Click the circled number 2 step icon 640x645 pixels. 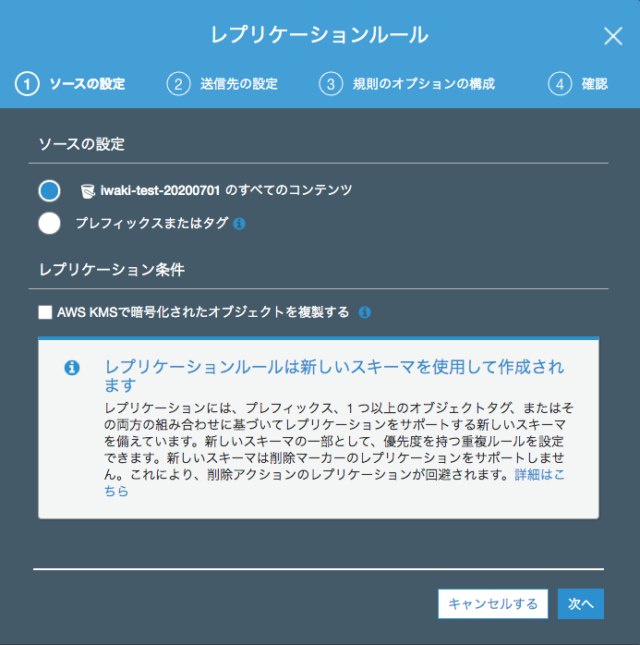click(x=179, y=84)
